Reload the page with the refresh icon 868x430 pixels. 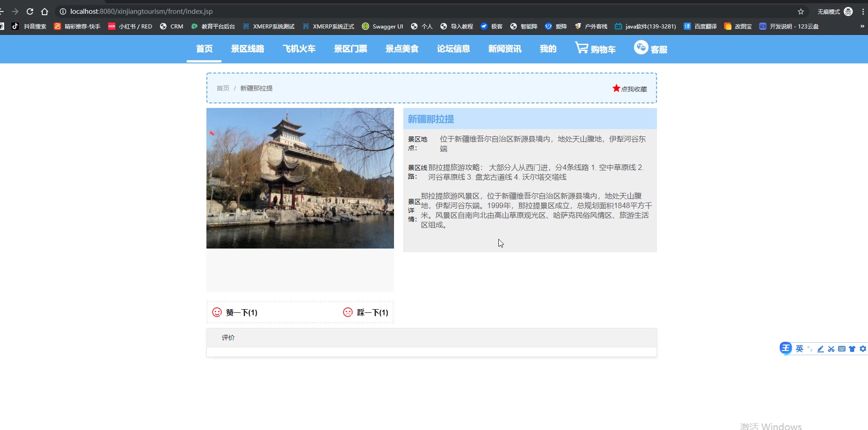click(x=30, y=11)
